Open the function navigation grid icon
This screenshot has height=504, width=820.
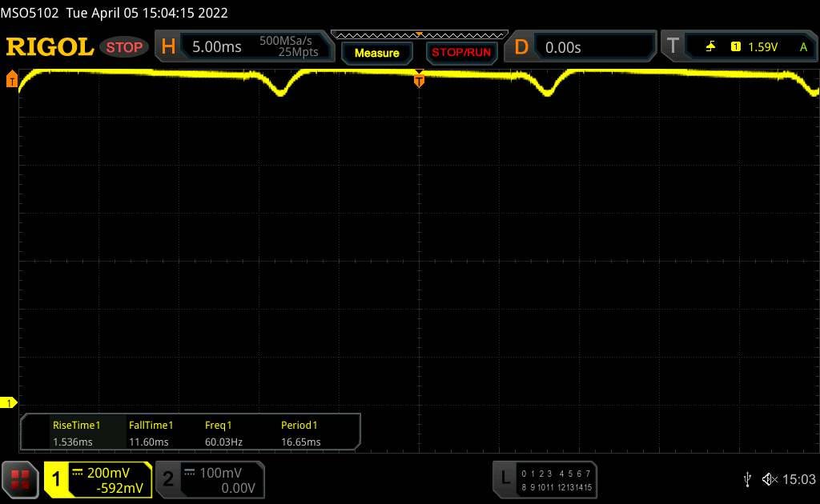[20, 479]
